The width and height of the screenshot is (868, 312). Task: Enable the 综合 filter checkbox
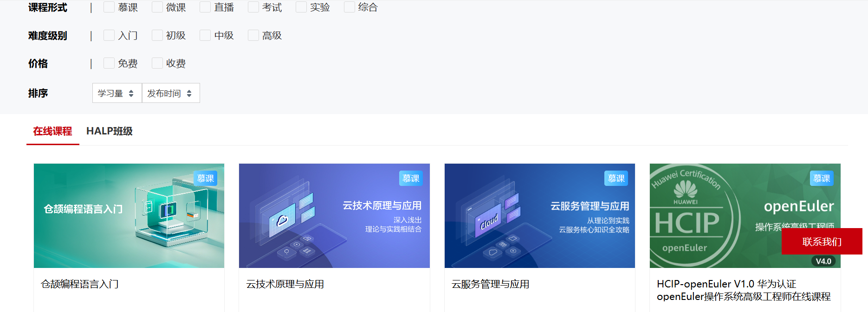click(x=350, y=7)
